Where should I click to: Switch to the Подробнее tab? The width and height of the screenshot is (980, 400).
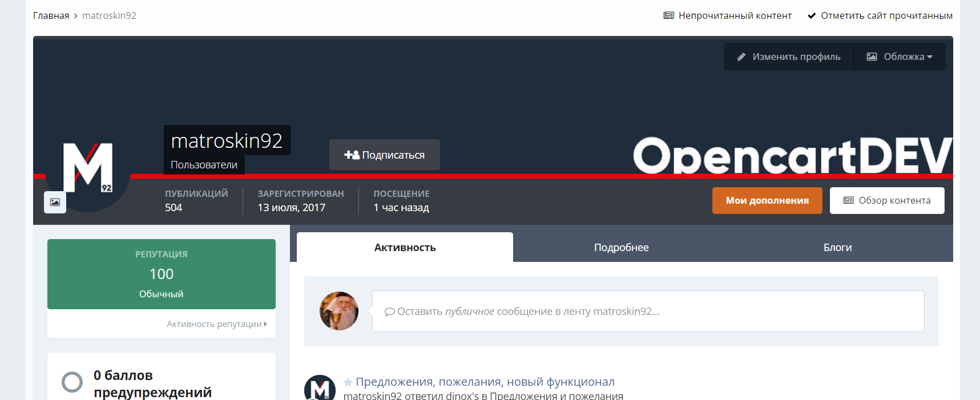[621, 247]
